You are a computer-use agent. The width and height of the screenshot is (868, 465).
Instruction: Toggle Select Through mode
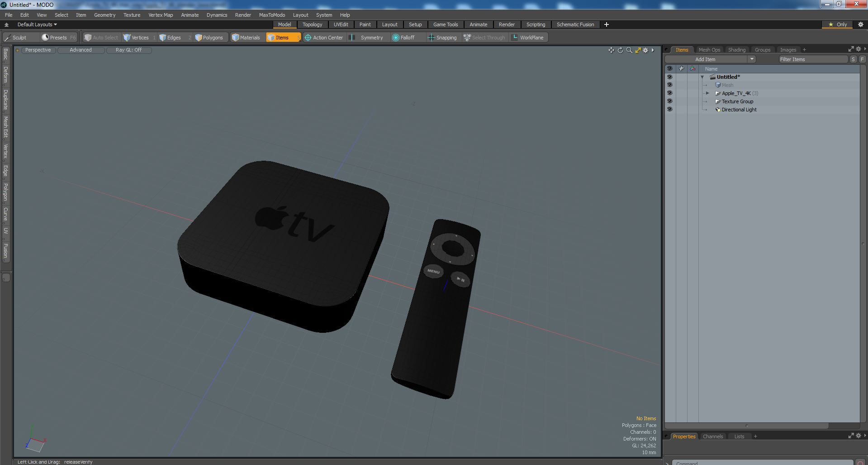pyautogui.click(x=484, y=38)
